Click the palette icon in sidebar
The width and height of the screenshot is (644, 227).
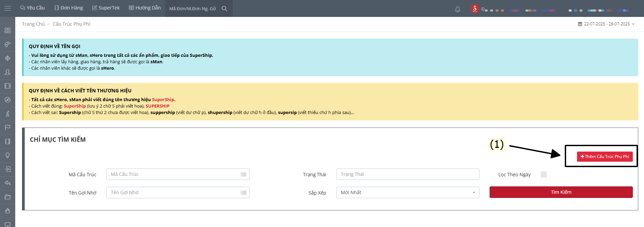coord(7,44)
